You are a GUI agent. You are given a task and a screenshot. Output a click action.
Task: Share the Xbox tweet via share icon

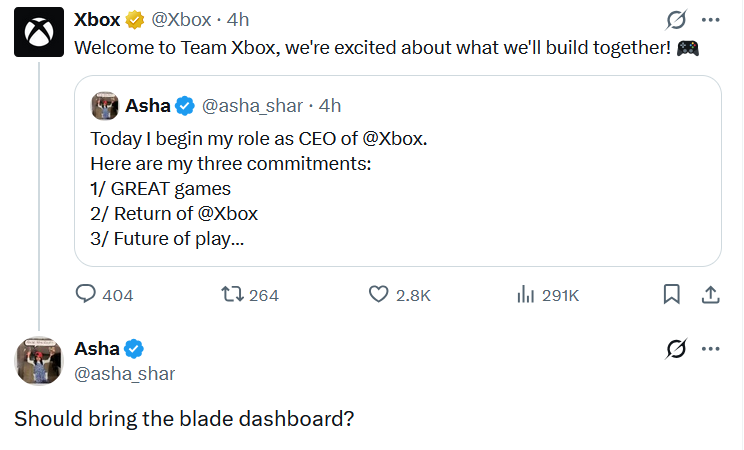(x=710, y=294)
